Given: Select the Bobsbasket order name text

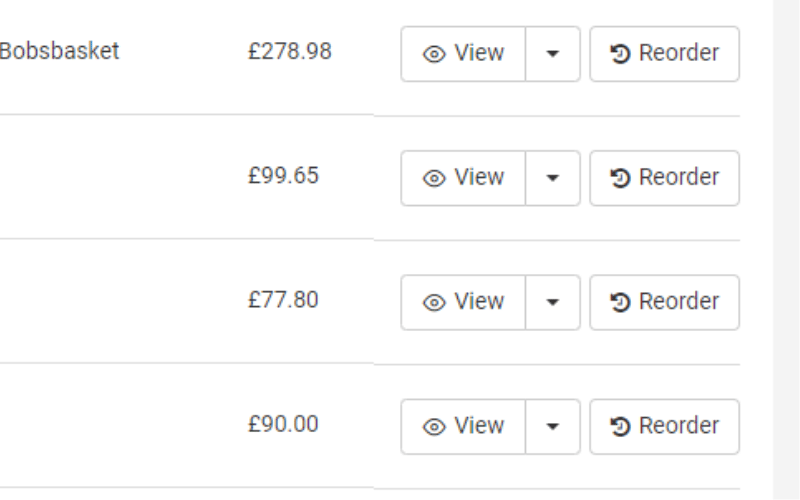Looking at the screenshot, I should click(x=59, y=51).
